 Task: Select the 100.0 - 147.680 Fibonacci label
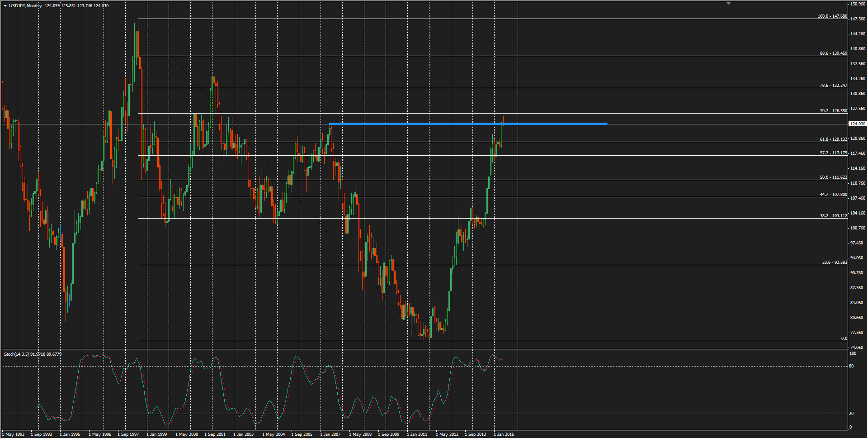pos(832,16)
